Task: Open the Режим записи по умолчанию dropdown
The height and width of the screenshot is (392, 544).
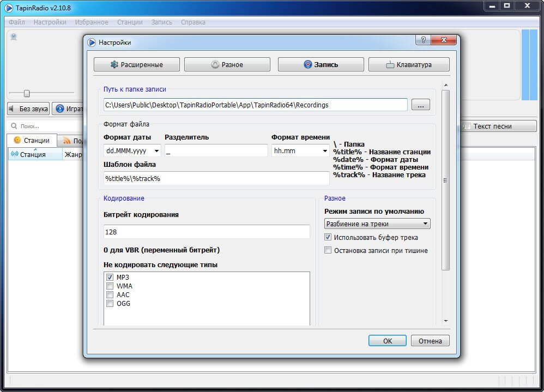Action: click(x=377, y=224)
